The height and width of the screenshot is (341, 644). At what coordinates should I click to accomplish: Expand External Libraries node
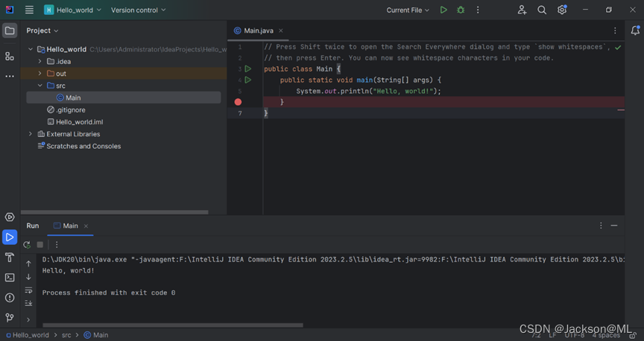31,134
